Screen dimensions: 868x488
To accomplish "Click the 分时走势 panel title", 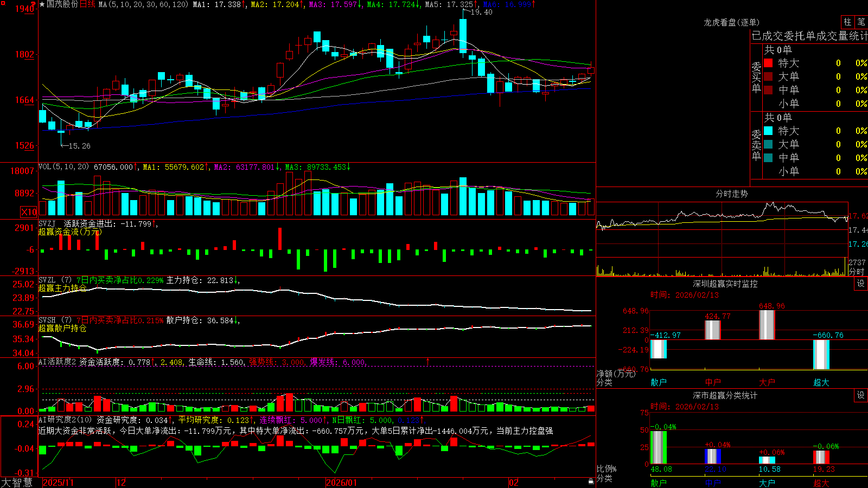I will [732, 194].
